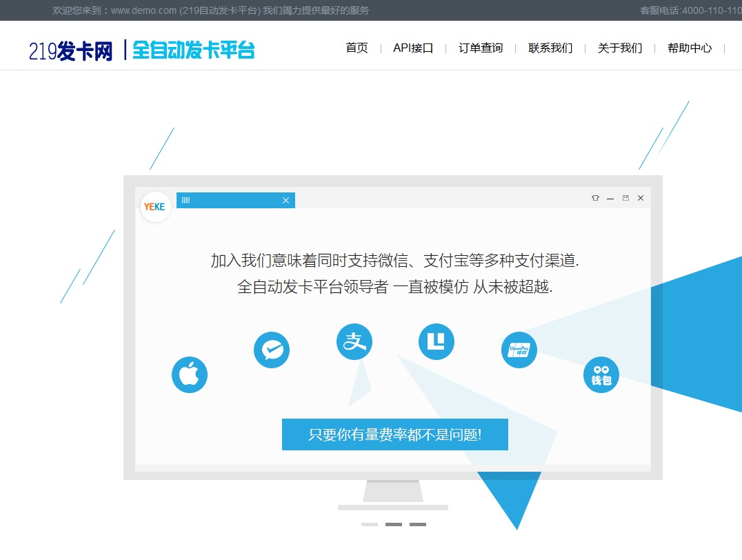
Task: Select the WeChat Pay circle icon
Action: 272,350
